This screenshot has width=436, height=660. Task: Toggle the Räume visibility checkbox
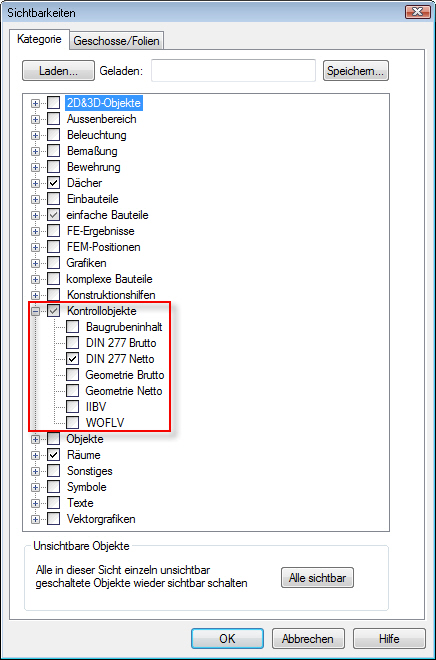click(53, 455)
